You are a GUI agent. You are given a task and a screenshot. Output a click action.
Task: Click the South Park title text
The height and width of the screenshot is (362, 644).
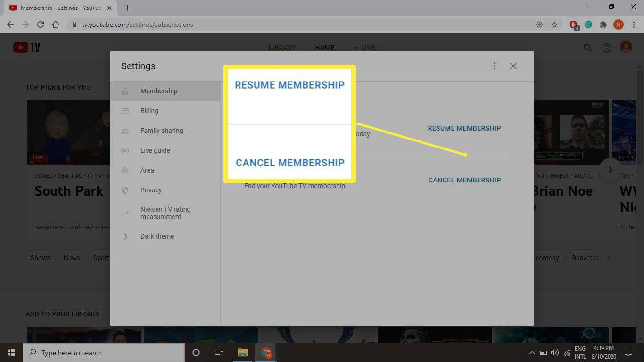coord(69,191)
